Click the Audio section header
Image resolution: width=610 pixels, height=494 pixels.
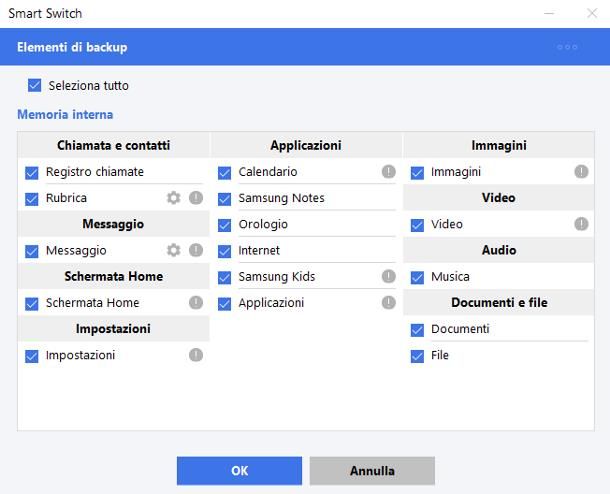499,250
